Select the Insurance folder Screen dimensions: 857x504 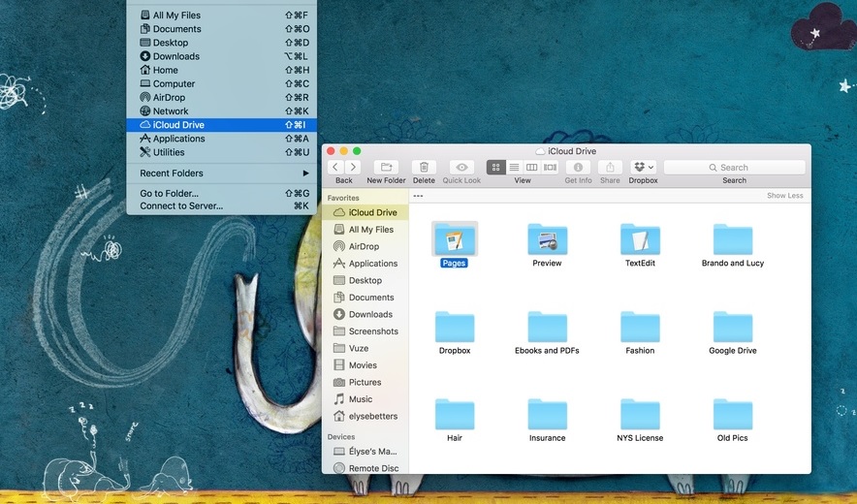547,415
